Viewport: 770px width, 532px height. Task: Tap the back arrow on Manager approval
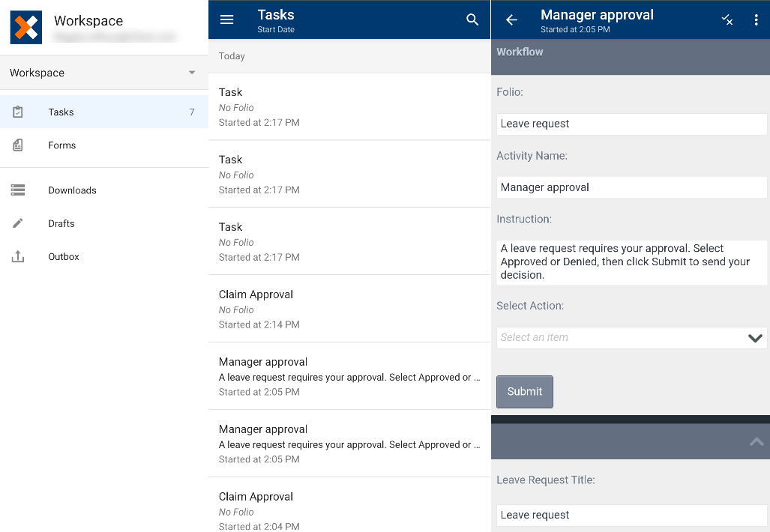click(512, 20)
